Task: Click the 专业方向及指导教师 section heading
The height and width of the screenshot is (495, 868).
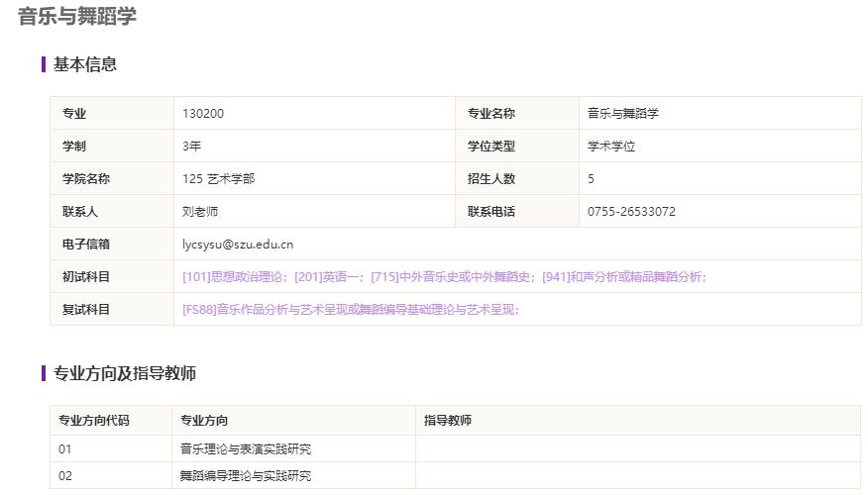Action: [x=125, y=373]
